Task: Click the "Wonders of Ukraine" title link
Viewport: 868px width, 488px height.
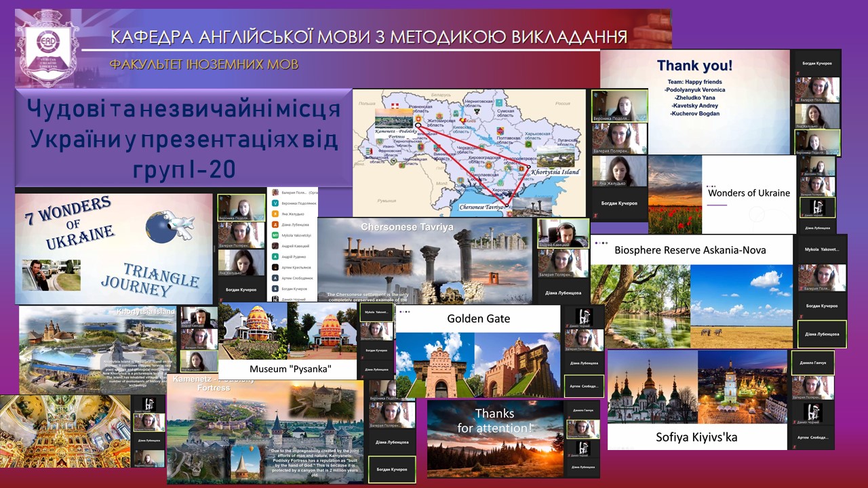Action: pyautogui.click(x=749, y=193)
